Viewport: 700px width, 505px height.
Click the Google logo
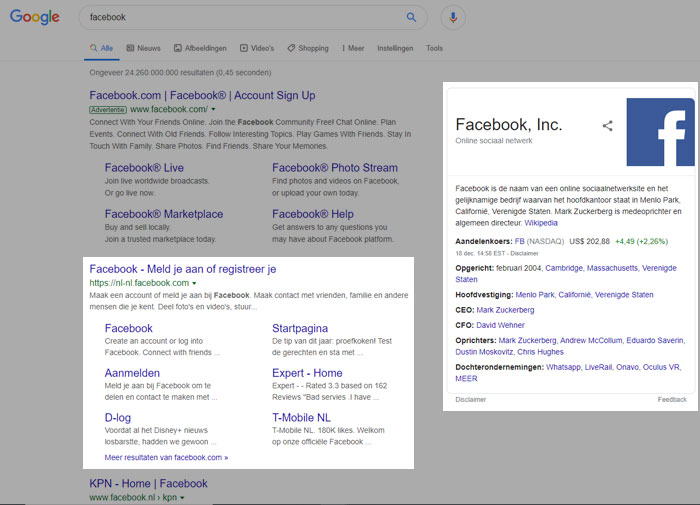pyautogui.click(x=34, y=17)
